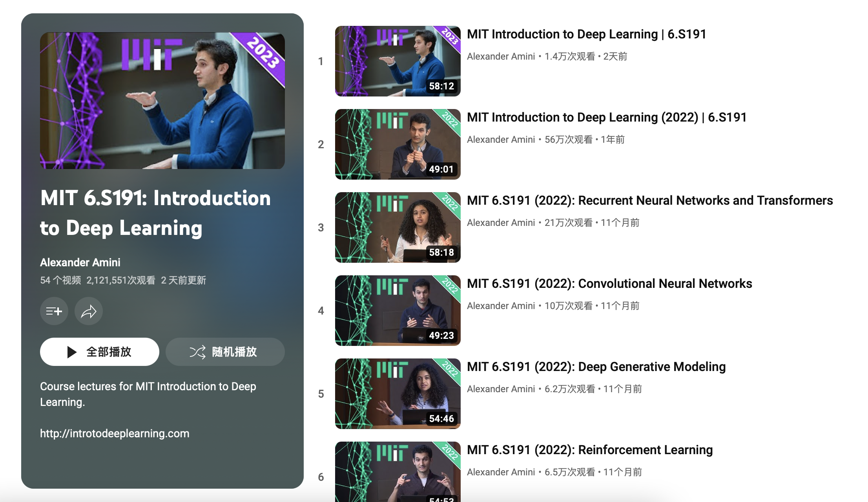
Task: Click Alexander Amini beside 21万次观看
Action: point(501,223)
